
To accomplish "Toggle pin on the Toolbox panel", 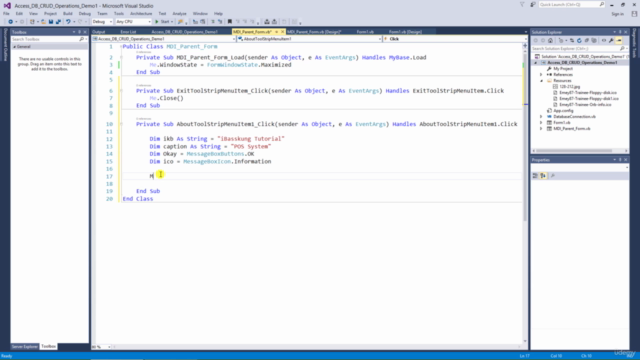I will [x=80, y=32].
